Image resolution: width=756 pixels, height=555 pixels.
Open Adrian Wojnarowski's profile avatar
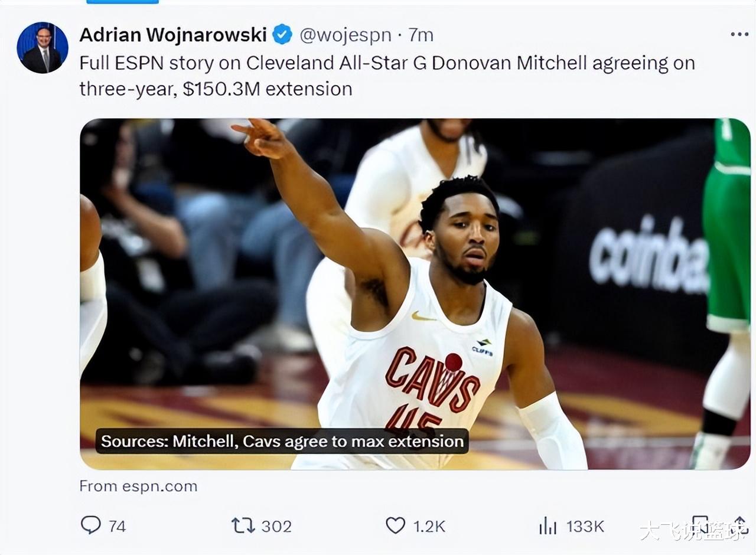43,47
